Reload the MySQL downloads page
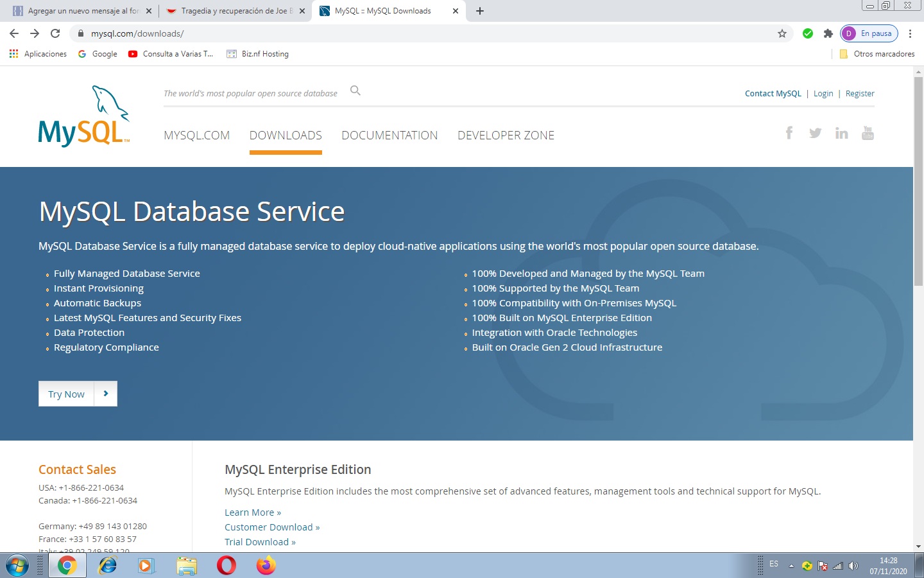 tap(55, 33)
